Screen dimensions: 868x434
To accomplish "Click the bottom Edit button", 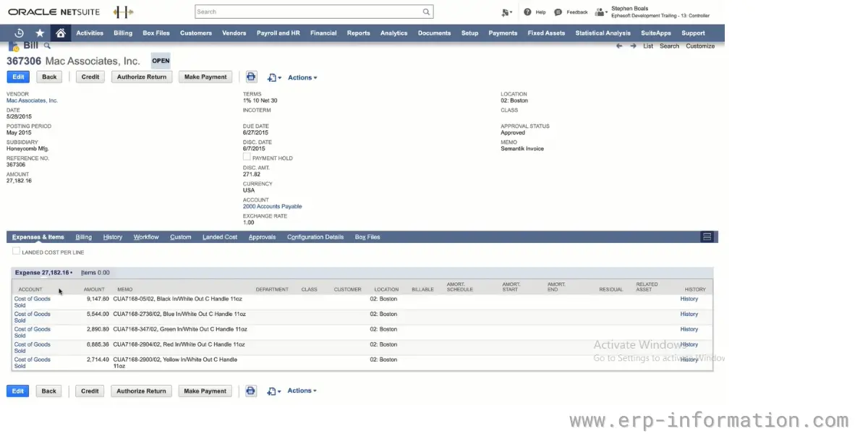I will 18,391.
